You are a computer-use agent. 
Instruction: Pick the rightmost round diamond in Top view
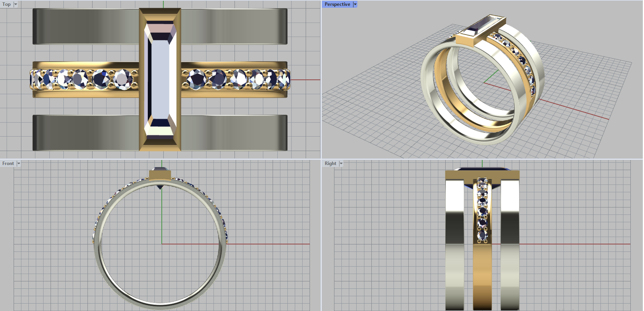[284, 79]
